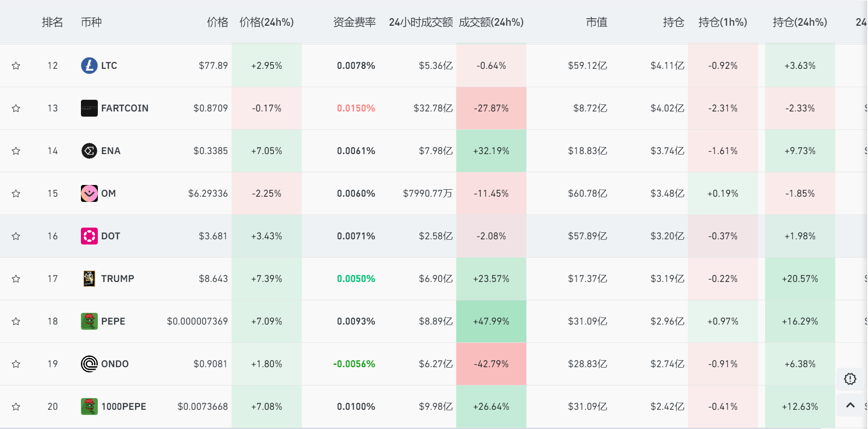The image size is (868, 429).
Task: Click ONDO's negative funding rate value
Action: [x=354, y=364]
